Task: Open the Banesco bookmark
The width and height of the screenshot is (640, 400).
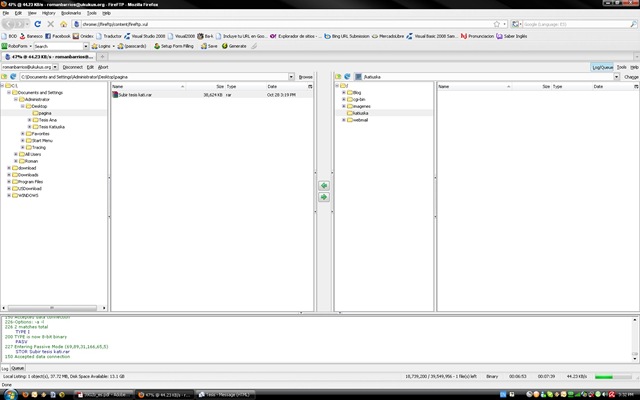Action: pos(31,36)
